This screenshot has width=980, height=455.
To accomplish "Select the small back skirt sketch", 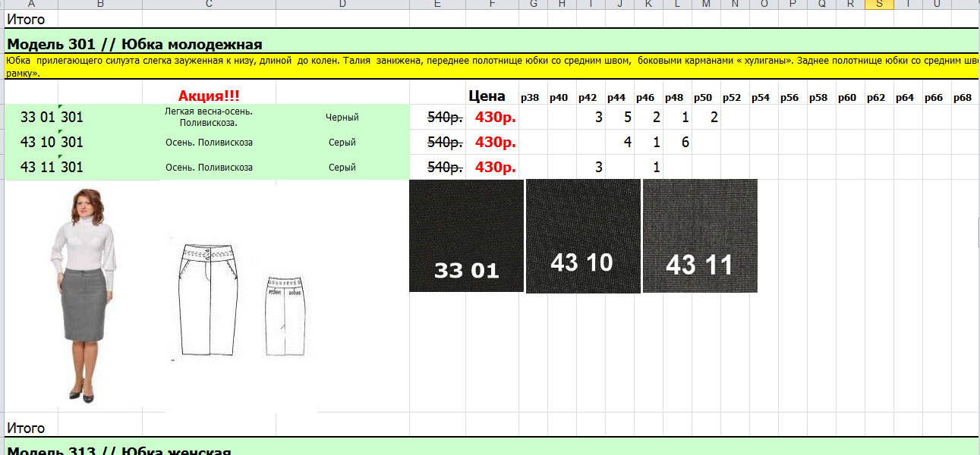I will point(285,315).
